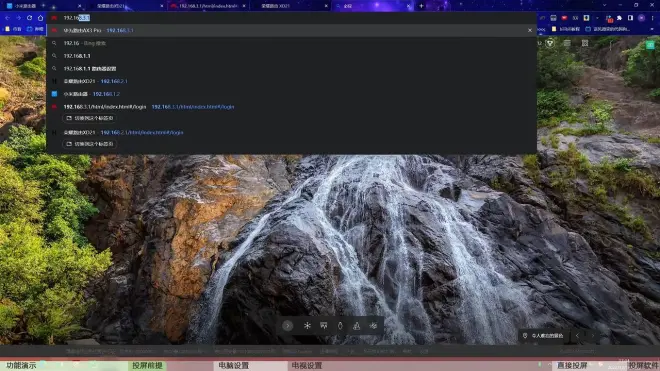Go to the browser home page icon
This screenshot has width=660, height=371.
(x=40, y=18)
